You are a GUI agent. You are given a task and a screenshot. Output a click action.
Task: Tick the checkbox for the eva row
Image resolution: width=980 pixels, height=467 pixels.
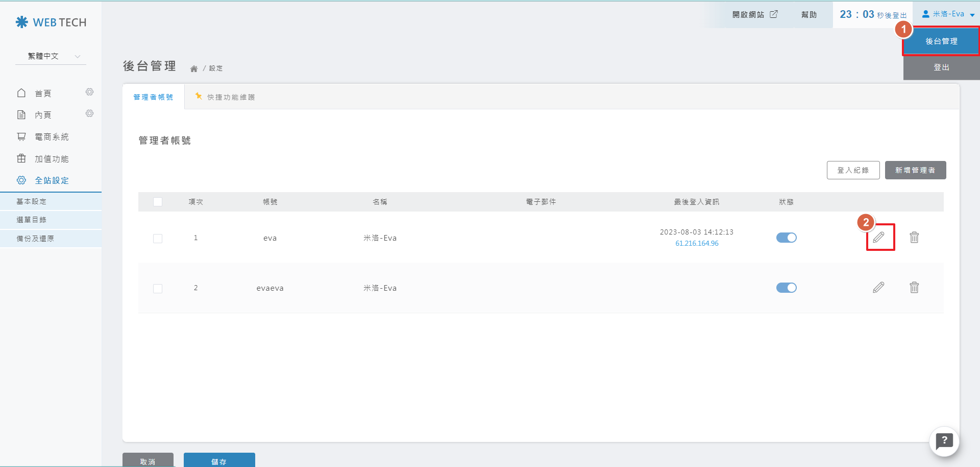pyautogui.click(x=158, y=239)
